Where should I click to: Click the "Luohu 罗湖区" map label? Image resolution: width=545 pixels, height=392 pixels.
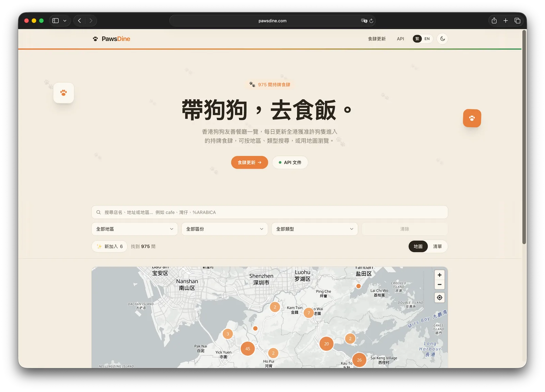click(x=302, y=275)
